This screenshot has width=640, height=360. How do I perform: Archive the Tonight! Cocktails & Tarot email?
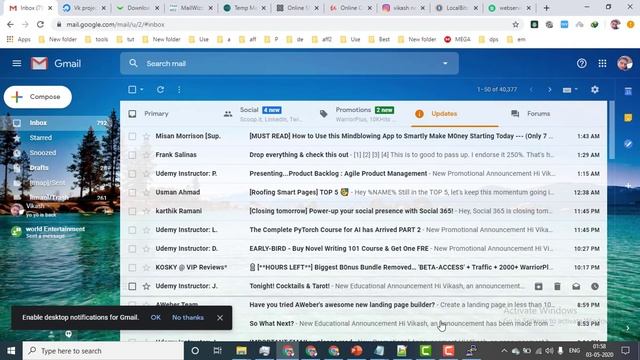(x=538, y=286)
